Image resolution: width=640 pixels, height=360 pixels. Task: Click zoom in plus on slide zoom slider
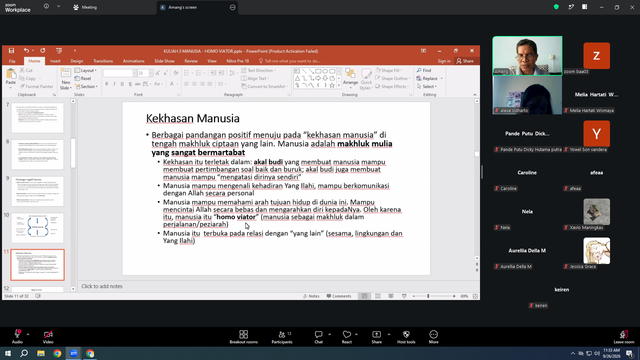tap(454, 296)
